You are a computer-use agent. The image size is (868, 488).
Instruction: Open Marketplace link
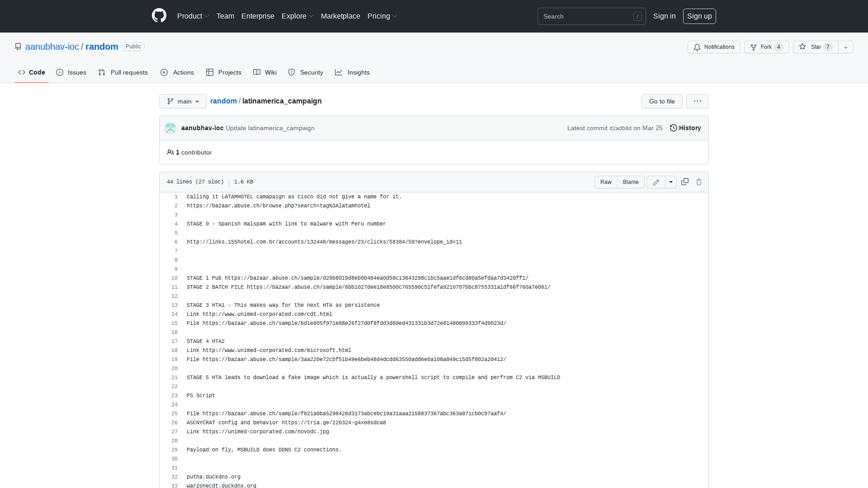coord(340,16)
